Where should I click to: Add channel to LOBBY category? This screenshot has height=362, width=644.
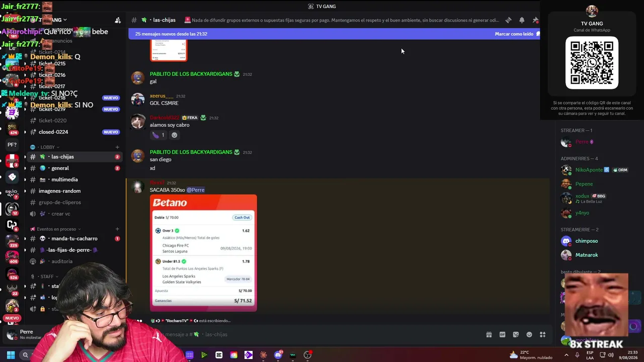point(117,147)
